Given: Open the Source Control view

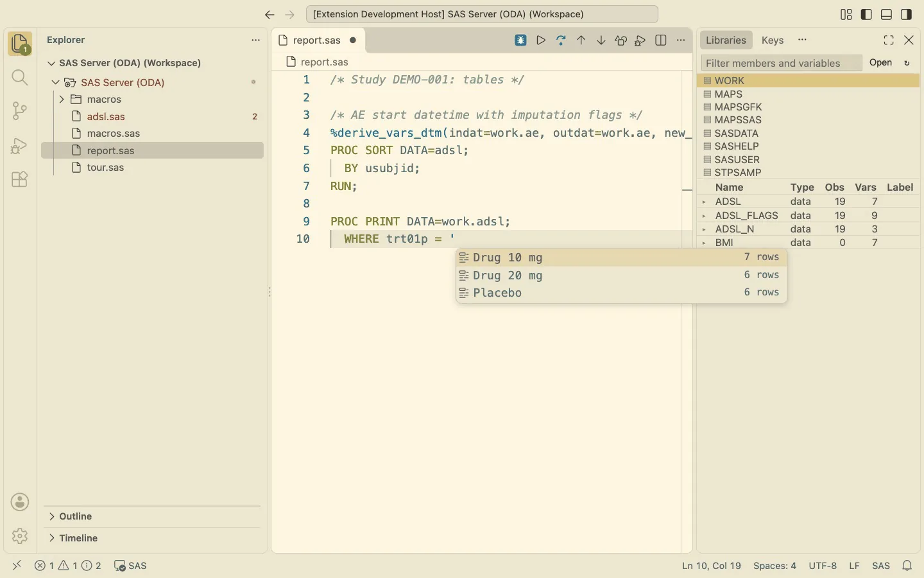Looking at the screenshot, I should point(20,111).
